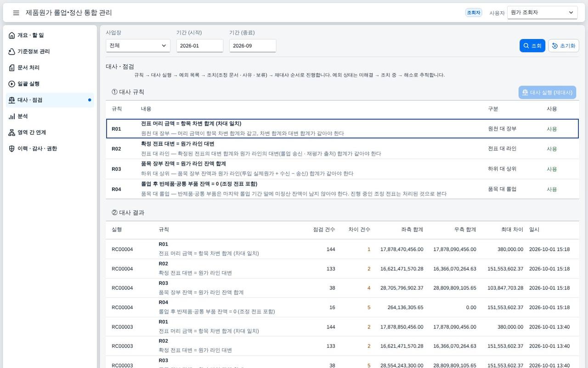
Task: Select rule R03 품목 장부 잔액 row
Action: (x=342, y=169)
